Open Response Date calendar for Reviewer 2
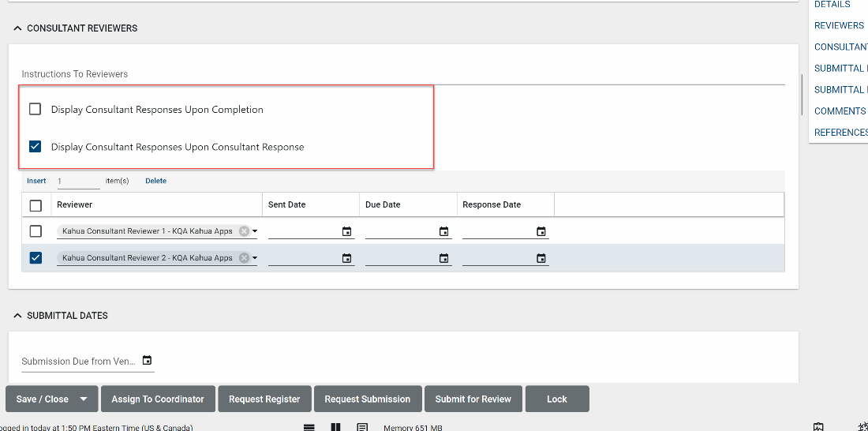 [x=541, y=258]
